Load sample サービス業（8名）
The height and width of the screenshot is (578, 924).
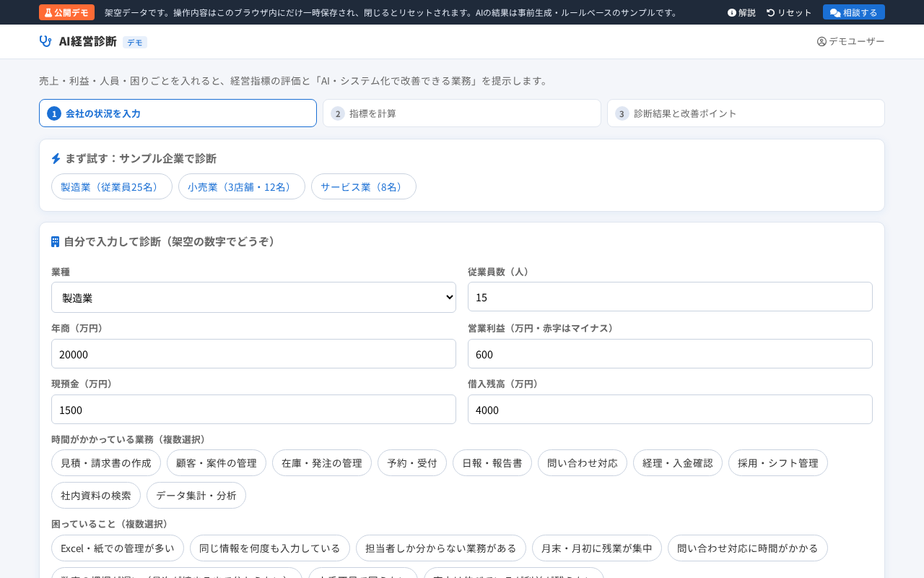point(364,186)
